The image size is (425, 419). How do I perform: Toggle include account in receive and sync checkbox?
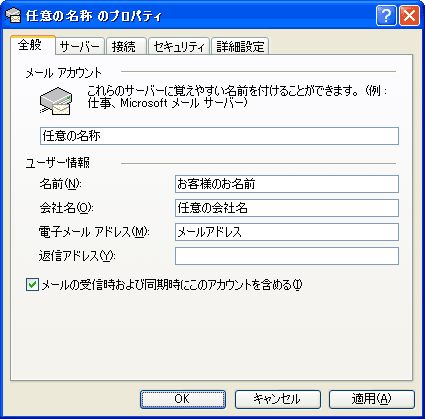(32, 285)
